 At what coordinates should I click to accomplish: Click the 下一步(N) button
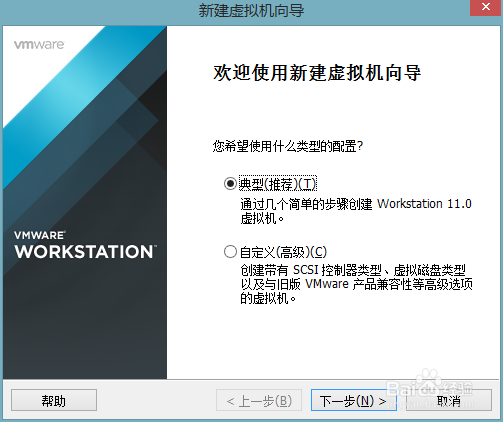tap(354, 400)
